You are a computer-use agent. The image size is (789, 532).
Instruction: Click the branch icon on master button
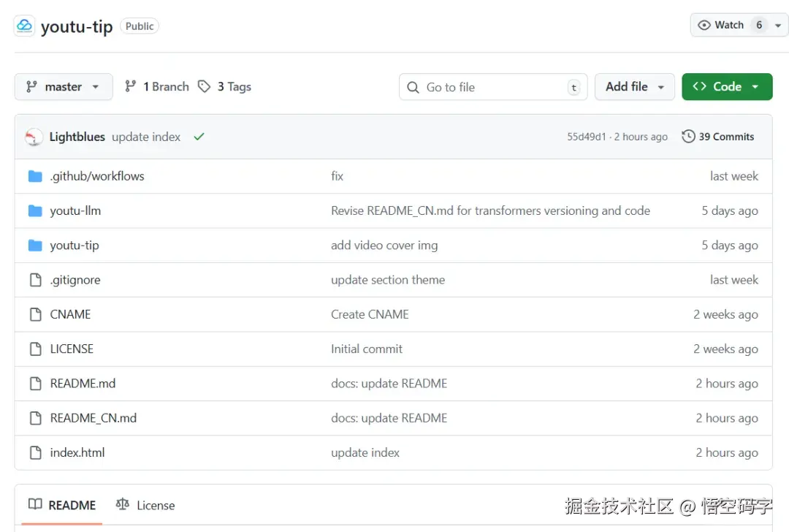31,86
